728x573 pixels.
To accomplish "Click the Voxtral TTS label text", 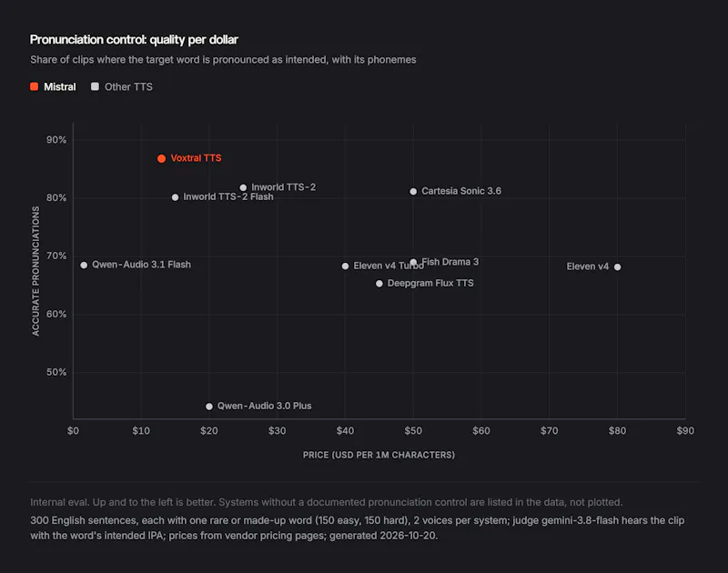I will (196, 158).
